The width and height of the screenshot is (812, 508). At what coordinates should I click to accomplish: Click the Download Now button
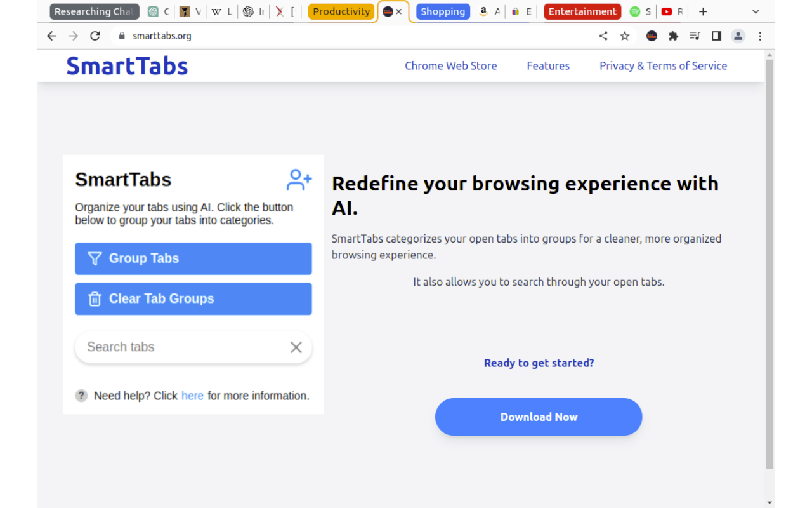[539, 417]
